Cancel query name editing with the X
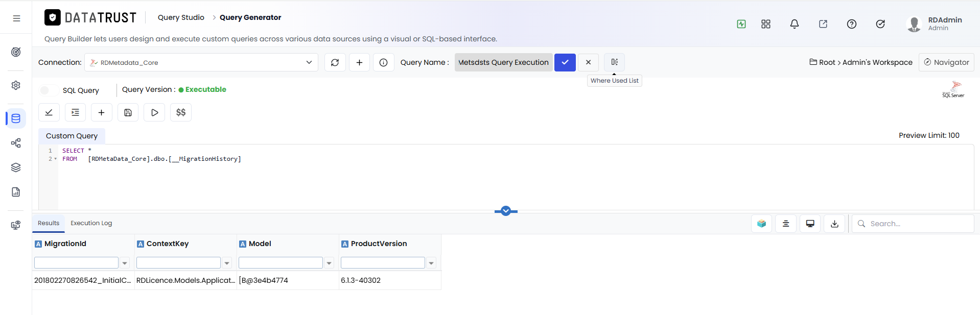The image size is (980, 315). click(x=589, y=62)
